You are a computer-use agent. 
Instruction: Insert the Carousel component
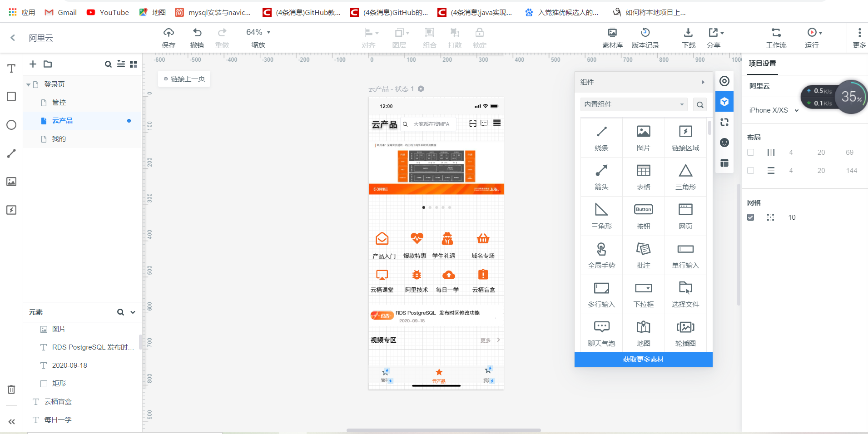coord(685,334)
